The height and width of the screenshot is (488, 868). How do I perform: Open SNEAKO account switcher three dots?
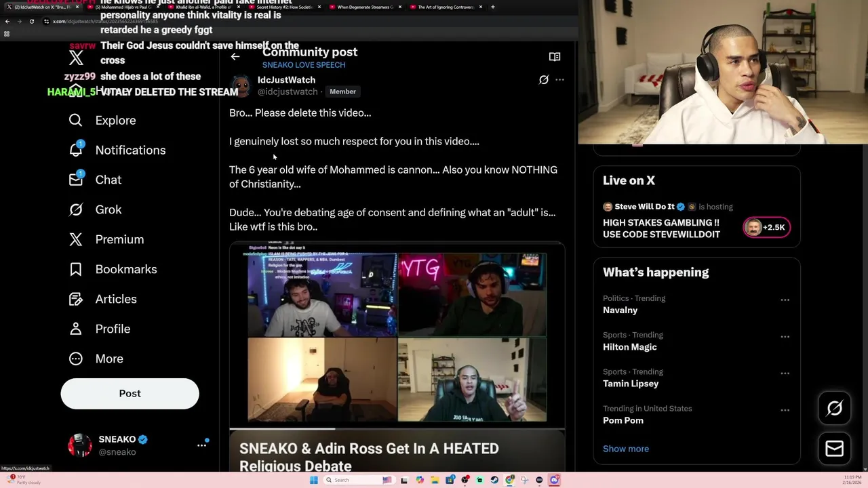(201, 445)
